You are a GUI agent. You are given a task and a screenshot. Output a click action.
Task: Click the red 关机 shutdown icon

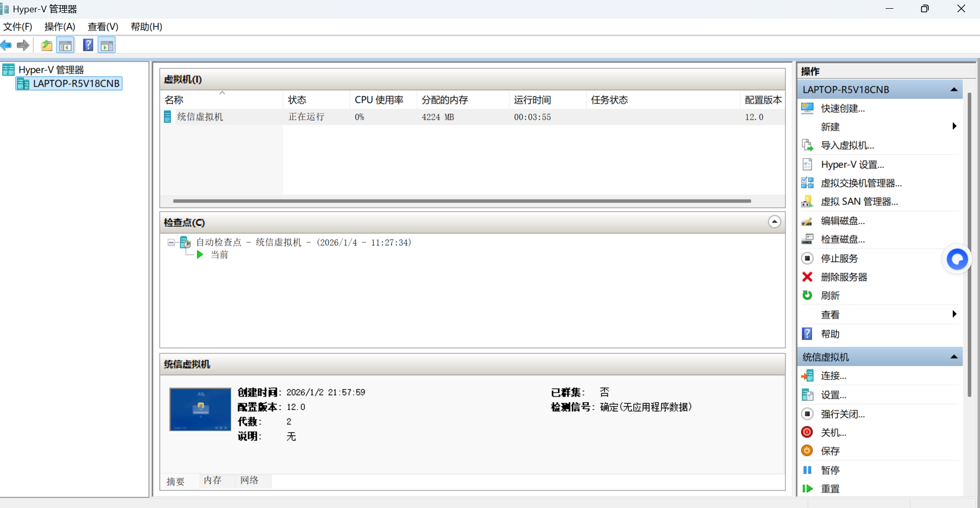click(x=807, y=432)
